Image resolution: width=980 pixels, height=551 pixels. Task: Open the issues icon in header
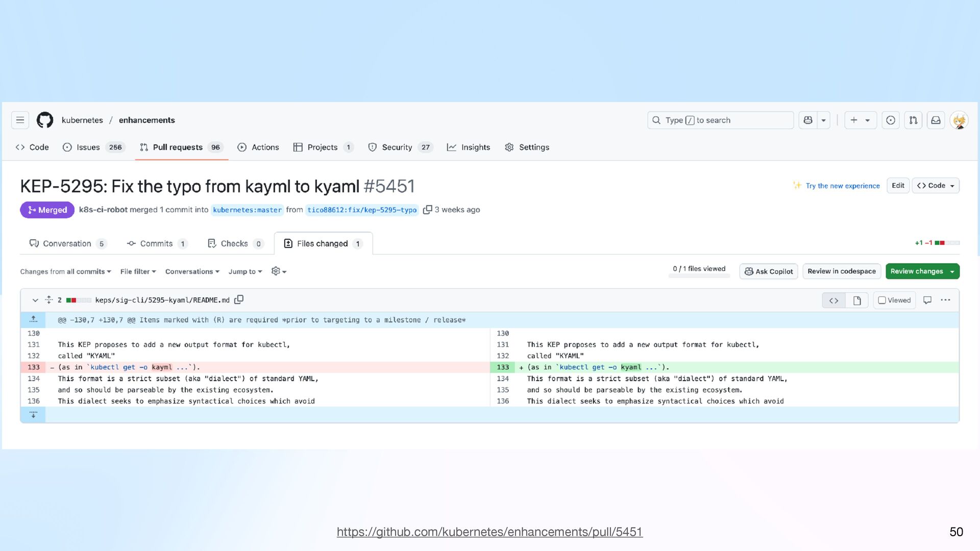[x=891, y=120]
